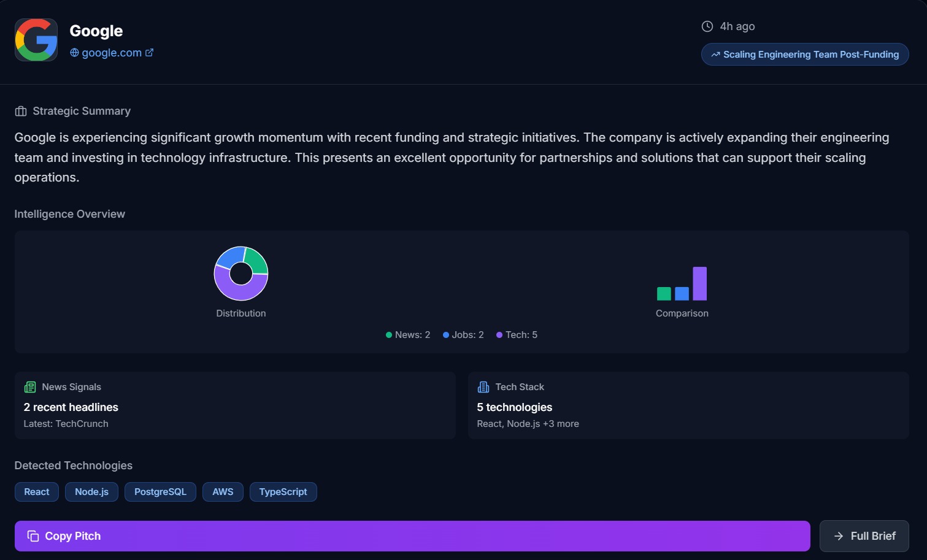Image resolution: width=927 pixels, height=560 pixels.
Task: Click the Strategic Summary label
Action: point(82,111)
